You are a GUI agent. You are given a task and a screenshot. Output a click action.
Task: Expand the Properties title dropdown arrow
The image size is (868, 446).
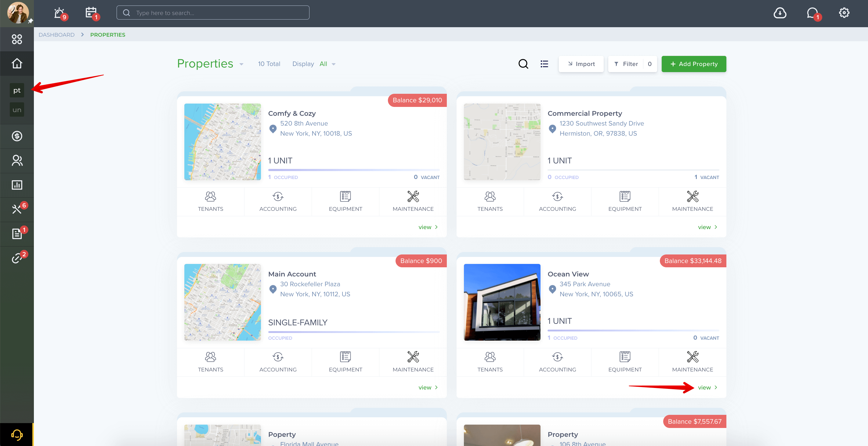click(x=241, y=64)
